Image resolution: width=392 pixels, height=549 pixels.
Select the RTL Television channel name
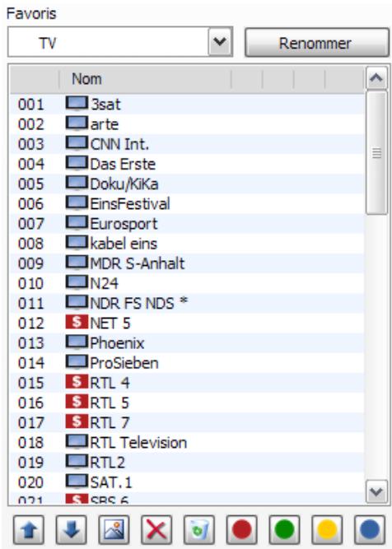click(138, 443)
